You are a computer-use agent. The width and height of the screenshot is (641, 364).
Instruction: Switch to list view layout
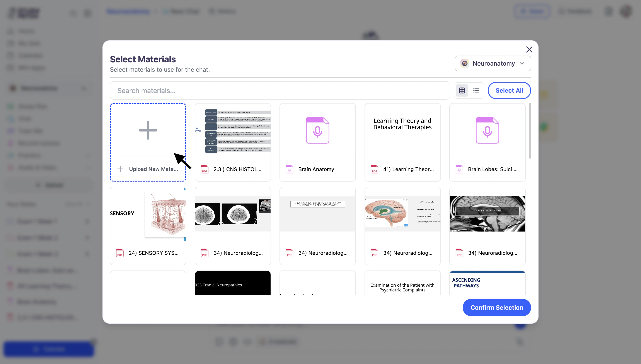point(476,90)
